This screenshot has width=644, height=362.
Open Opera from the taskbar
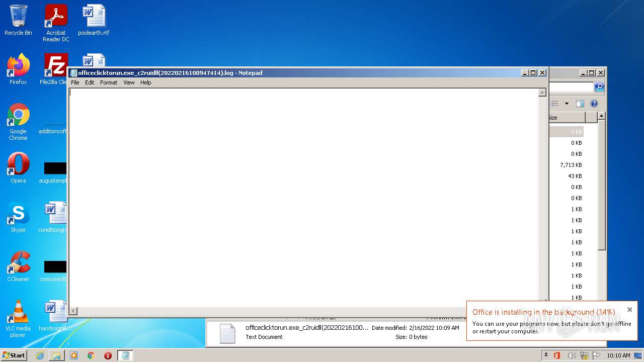point(108,355)
